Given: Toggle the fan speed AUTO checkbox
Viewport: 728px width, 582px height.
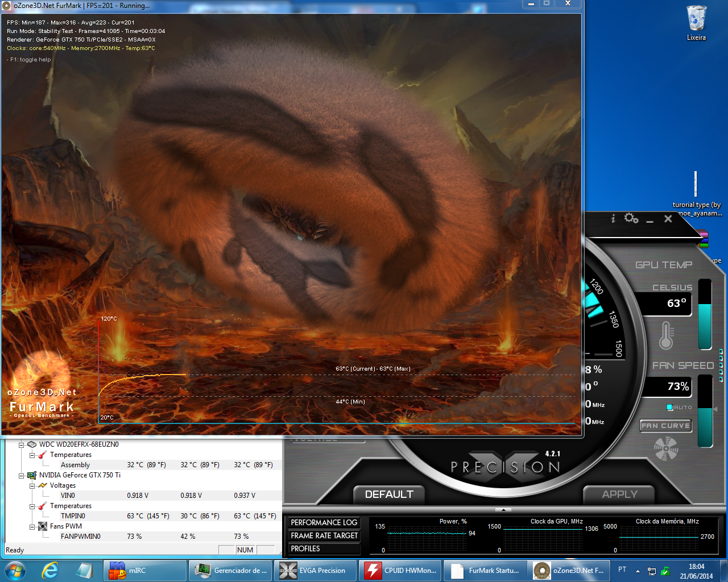Looking at the screenshot, I should point(670,408).
